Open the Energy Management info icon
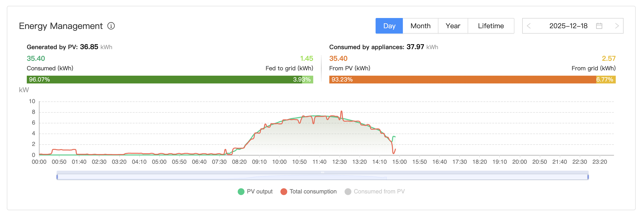This screenshot has width=644, height=218. 111,26
